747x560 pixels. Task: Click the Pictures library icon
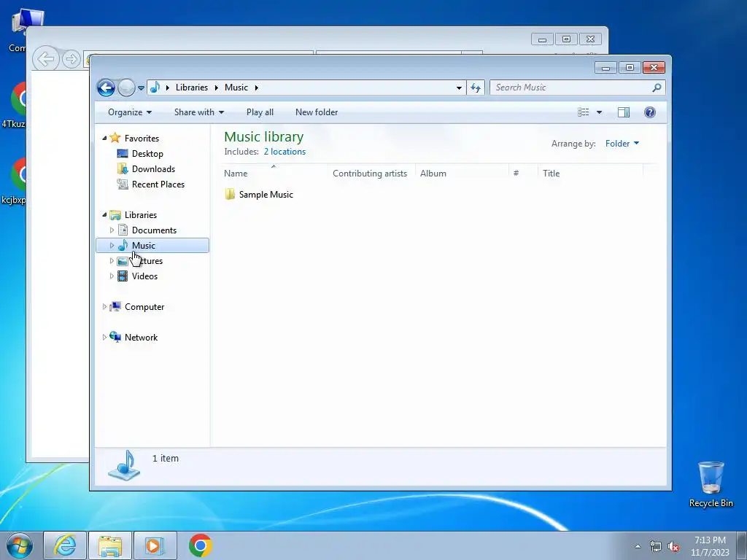point(123,261)
